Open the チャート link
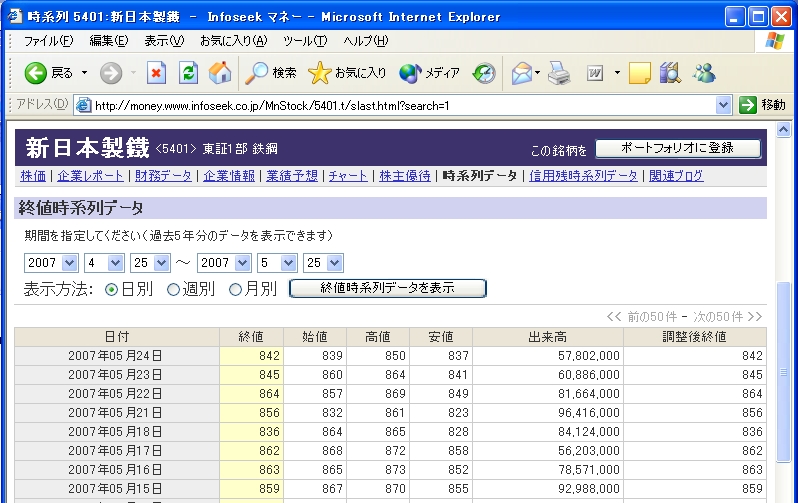798x503 pixels. point(348,176)
